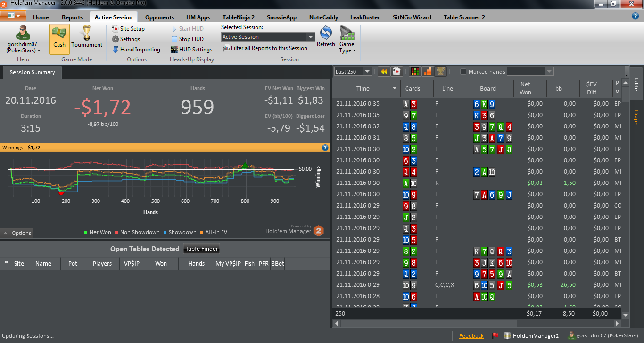Click gorshdim07 (PokerStars) in status bar
This screenshot has height=343, width=644.
pos(603,336)
